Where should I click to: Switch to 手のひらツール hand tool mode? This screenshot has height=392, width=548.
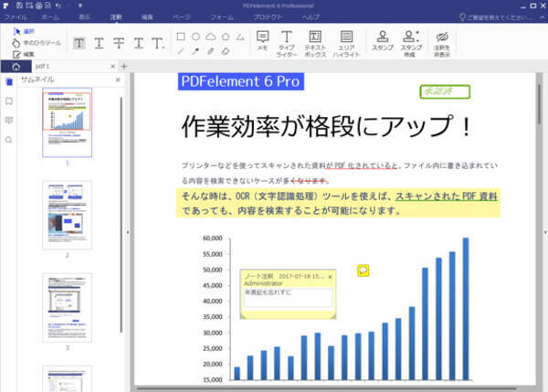pos(37,42)
